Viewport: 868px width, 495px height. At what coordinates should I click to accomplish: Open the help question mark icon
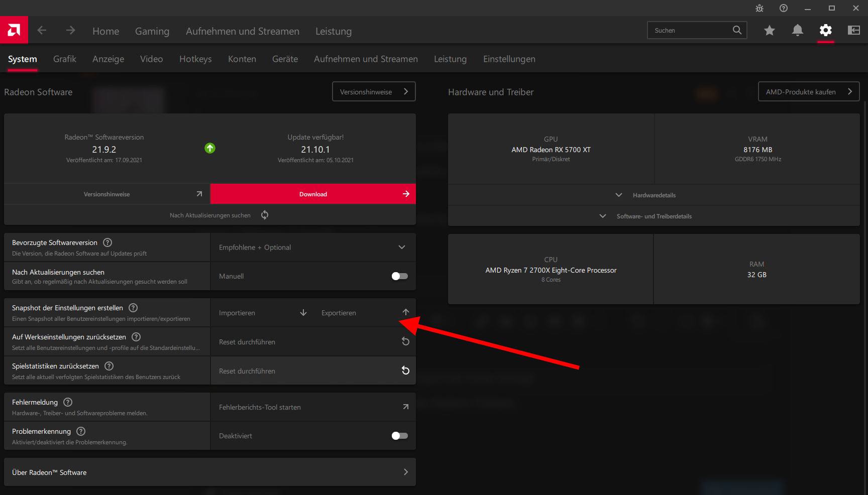click(784, 8)
